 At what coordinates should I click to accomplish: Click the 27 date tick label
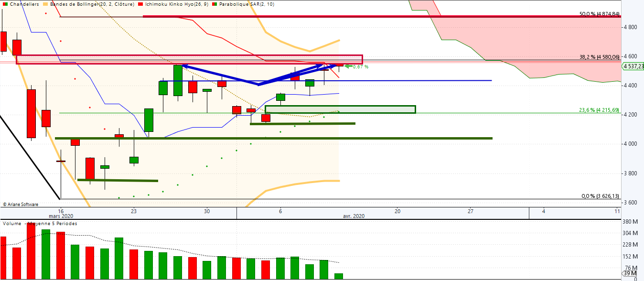tap(471, 211)
